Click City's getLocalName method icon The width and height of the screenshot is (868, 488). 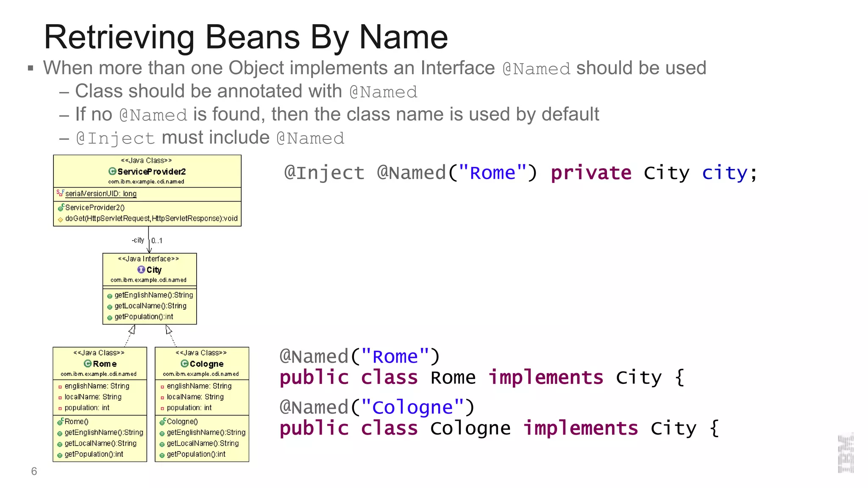point(110,307)
